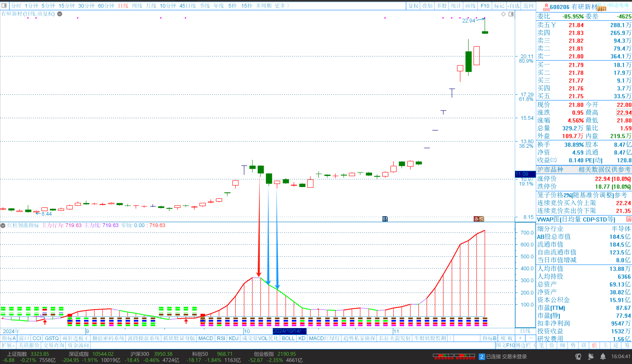Select the MACD indicator tab

point(206,338)
